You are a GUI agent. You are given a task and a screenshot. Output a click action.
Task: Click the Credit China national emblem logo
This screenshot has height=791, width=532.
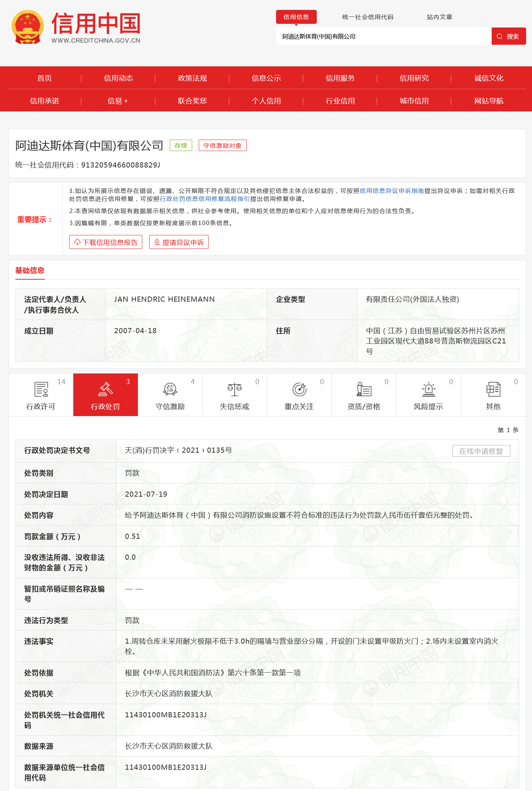[x=27, y=27]
